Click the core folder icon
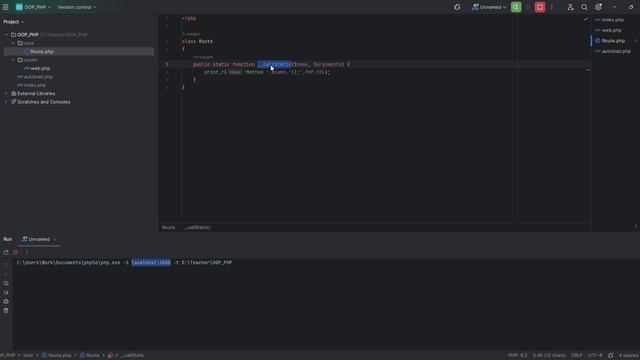The image size is (640, 360). point(20,43)
